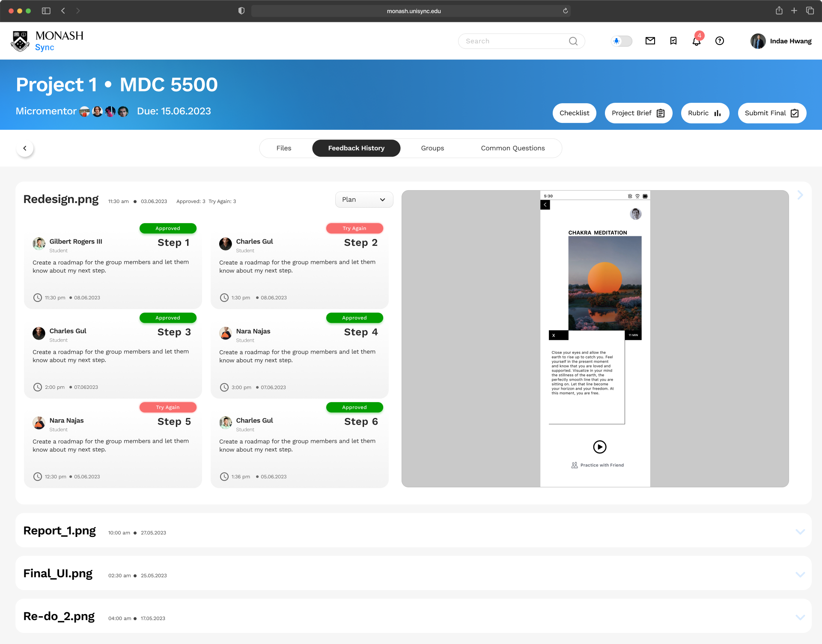The height and width of the screenshot is (644, 822).
Task: Click the bookmark icon in header
Action: click(x=673, y=41)
